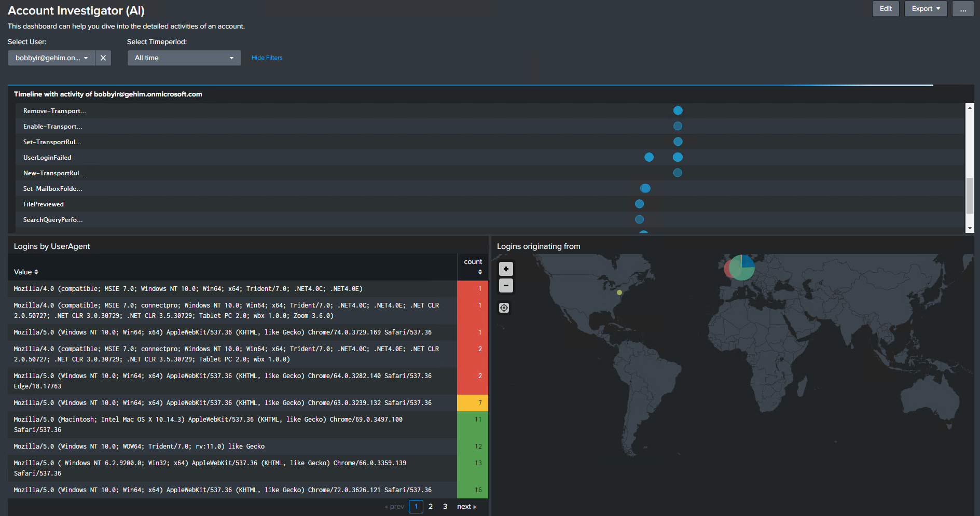Click the timeline vertical scrollbar thumb

pos(970,196)
